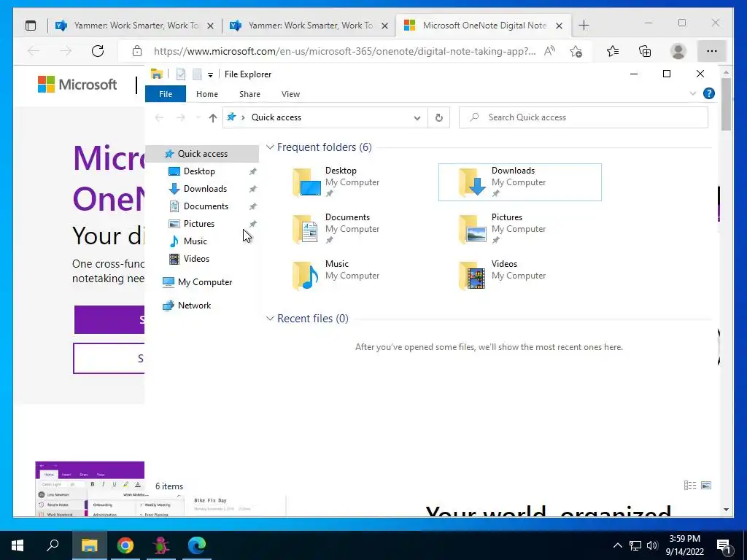
Task: Click Edge read aloud icon
Action: (550, 51)
